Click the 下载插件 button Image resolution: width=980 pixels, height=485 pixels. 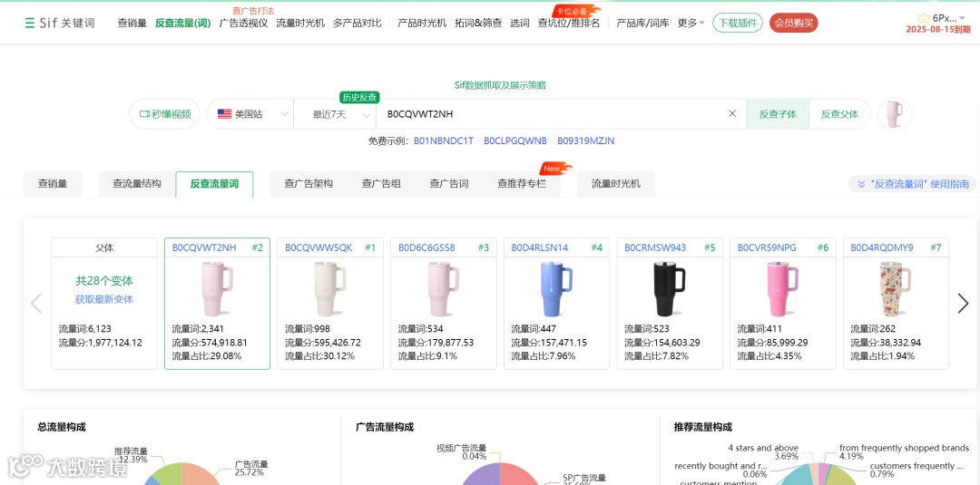pyautogui.click(x=738, y=23)
